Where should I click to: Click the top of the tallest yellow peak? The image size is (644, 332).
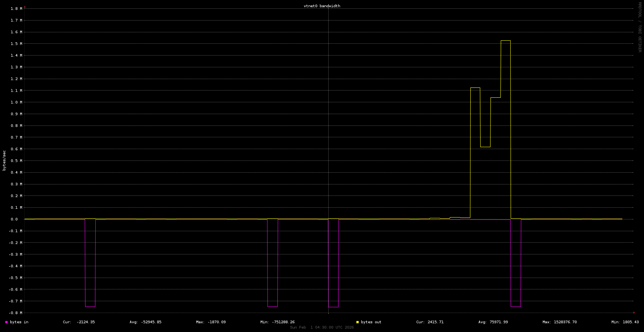(x=505, y=41)
